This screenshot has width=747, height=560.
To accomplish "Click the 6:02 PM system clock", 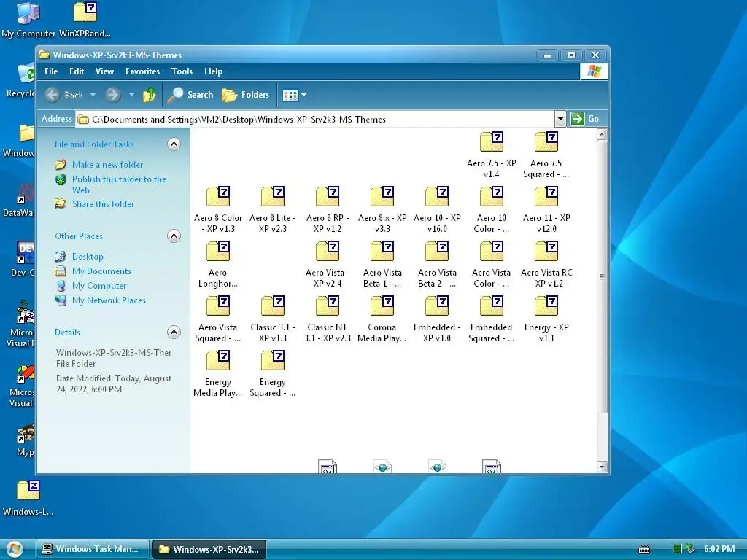I will tap(719, 549).
